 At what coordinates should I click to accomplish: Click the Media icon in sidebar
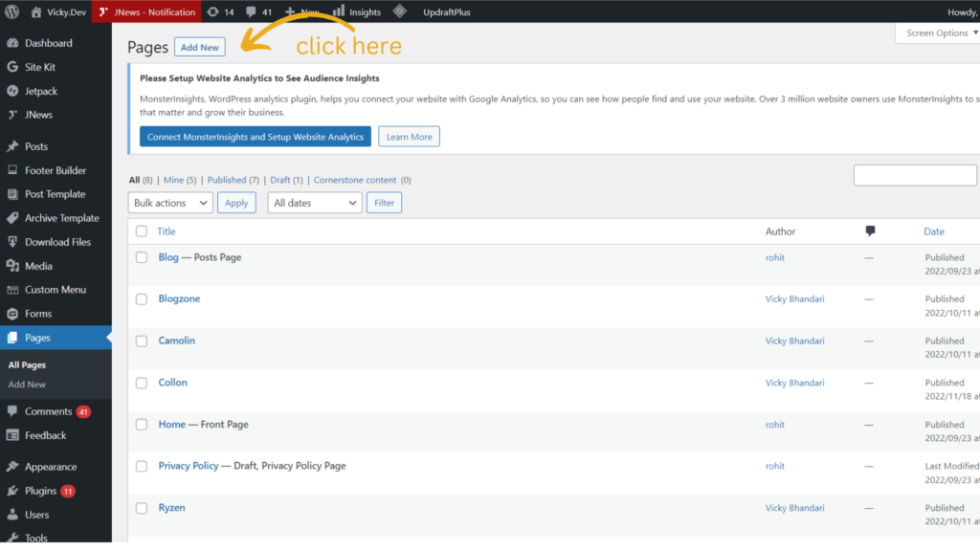[12, 266]
